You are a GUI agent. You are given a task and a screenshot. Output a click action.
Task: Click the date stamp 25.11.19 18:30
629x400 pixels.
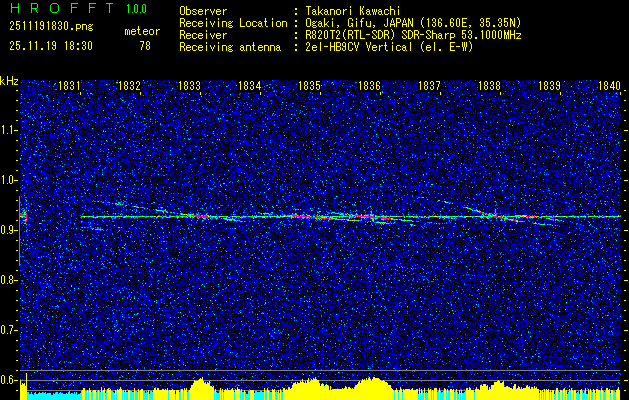click(x=51, y=46)
